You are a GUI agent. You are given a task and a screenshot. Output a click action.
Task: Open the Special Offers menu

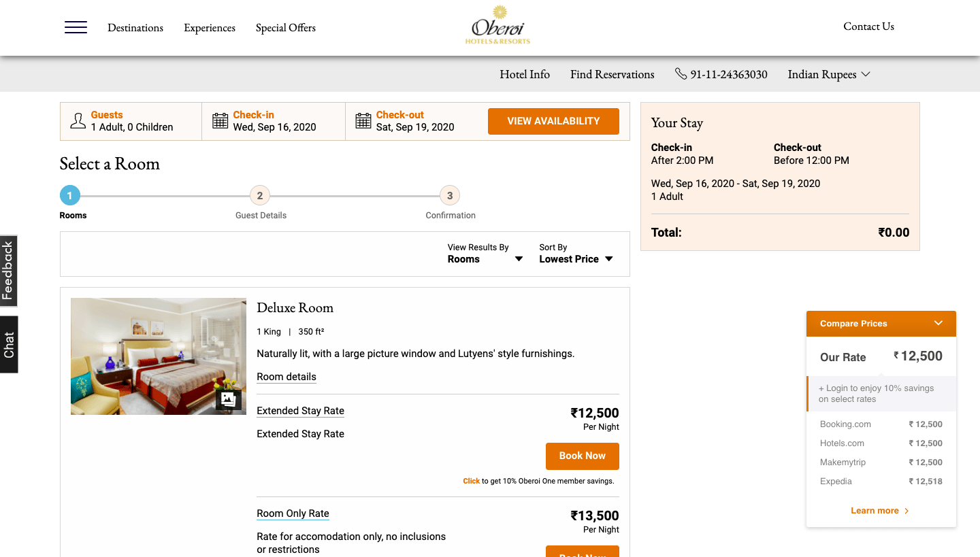tap(286, 28)
